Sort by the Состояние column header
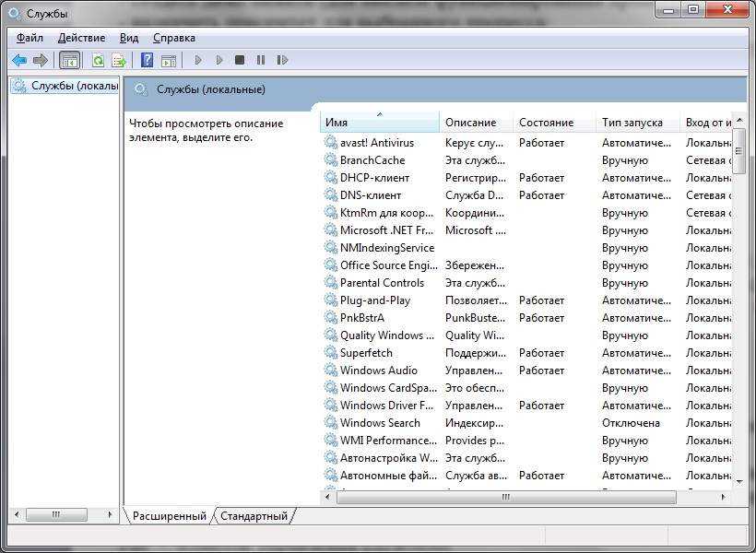The width and height of the screenshot is (756, 553). tap(546, 122)
